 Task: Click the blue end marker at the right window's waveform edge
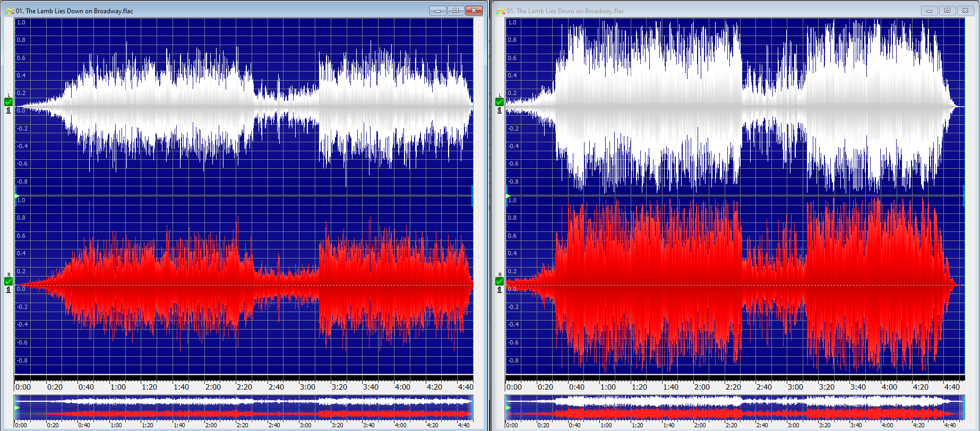click(964, 195)
